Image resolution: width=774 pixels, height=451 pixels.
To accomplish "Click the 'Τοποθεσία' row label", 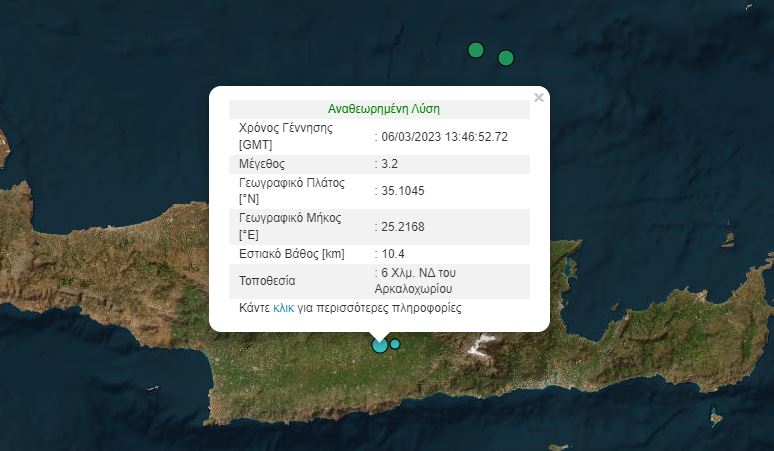I will point(267,281).
